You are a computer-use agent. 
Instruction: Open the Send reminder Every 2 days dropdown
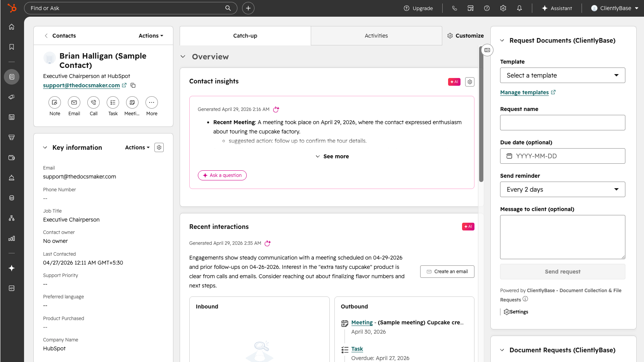(x=563, y=189)
